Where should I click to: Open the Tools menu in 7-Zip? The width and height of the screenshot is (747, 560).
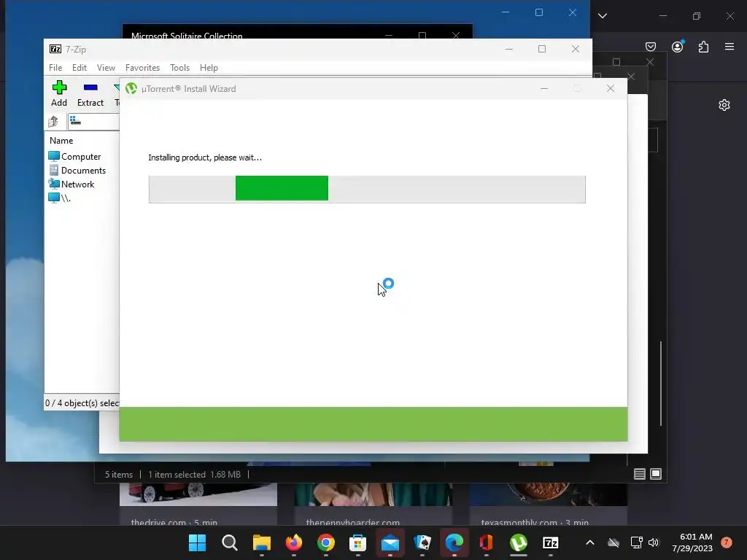(x=179, y=68)
